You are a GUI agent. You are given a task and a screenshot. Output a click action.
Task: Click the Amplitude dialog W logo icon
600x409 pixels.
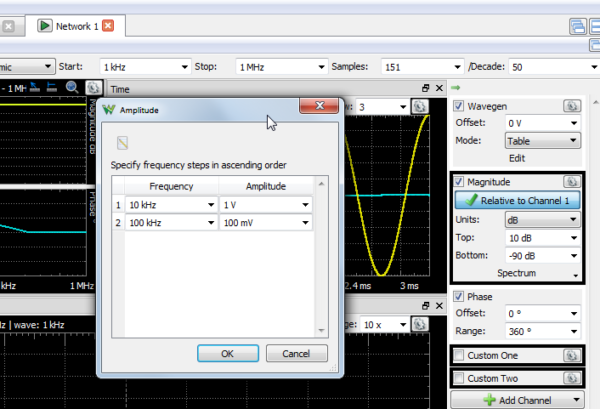109,110
